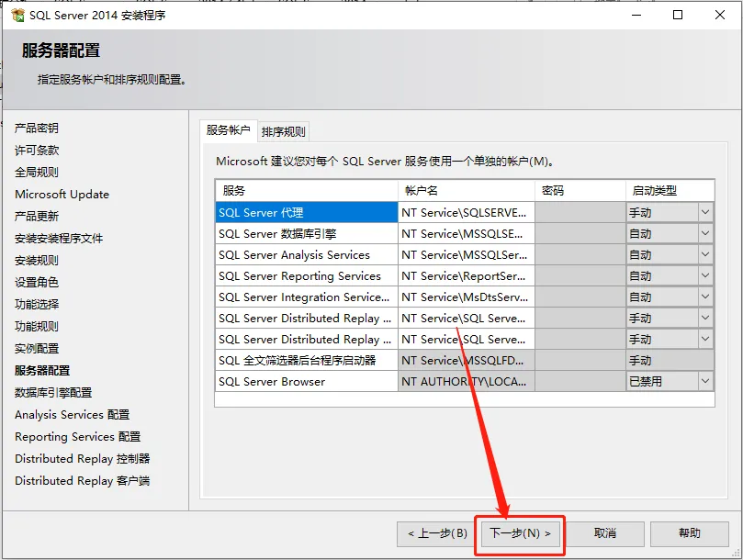
Task: Click 产品更新 step in sidebar
Action: tap(37, 216)
